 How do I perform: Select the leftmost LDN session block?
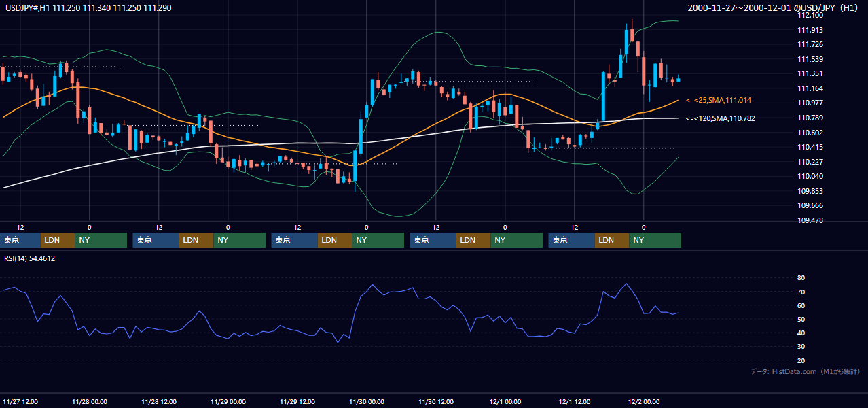pyautogui.click(x=58, y=240)
